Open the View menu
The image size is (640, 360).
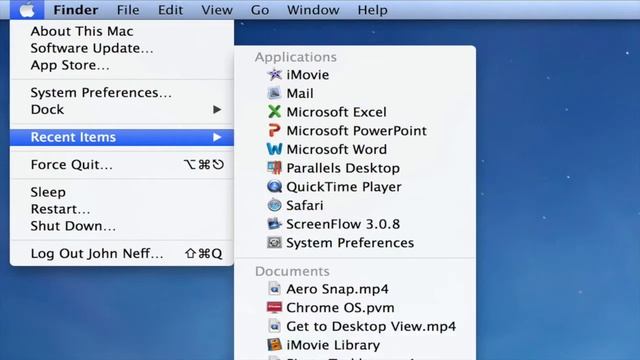pos(217,10)
